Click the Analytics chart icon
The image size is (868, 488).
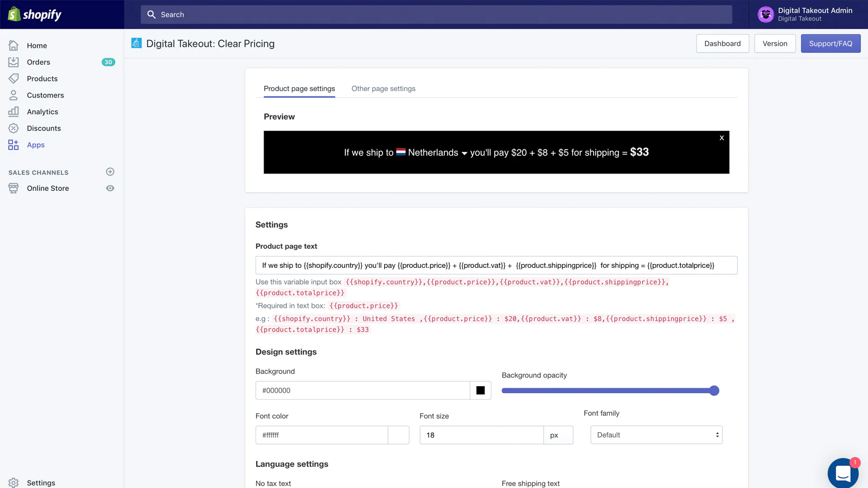(x=14, y=112)
